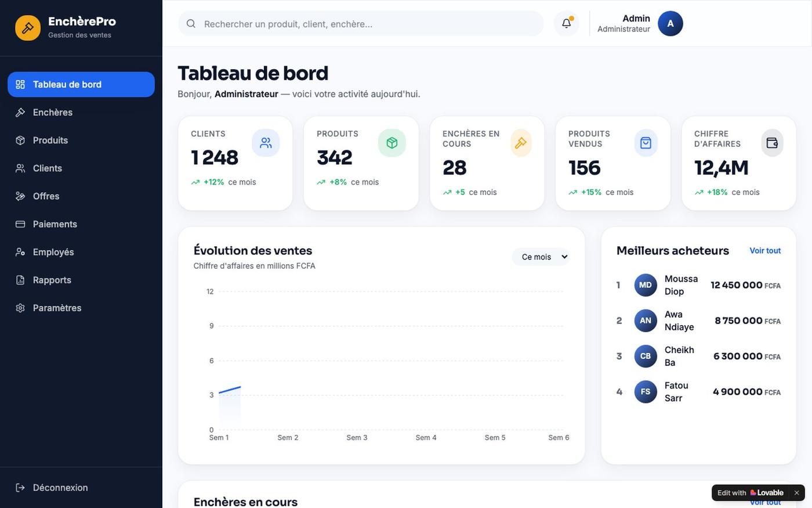
Task: Click the blue sales line on chart
Action: click(230, 390)
